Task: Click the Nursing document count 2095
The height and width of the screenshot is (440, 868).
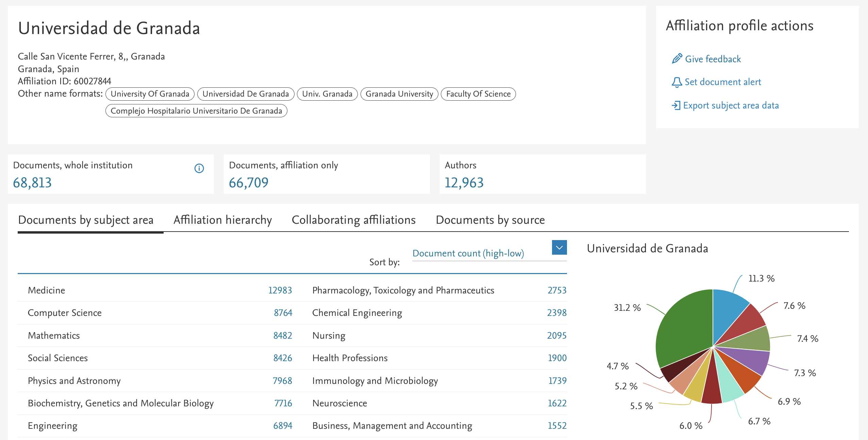Action: coord(556,336)
